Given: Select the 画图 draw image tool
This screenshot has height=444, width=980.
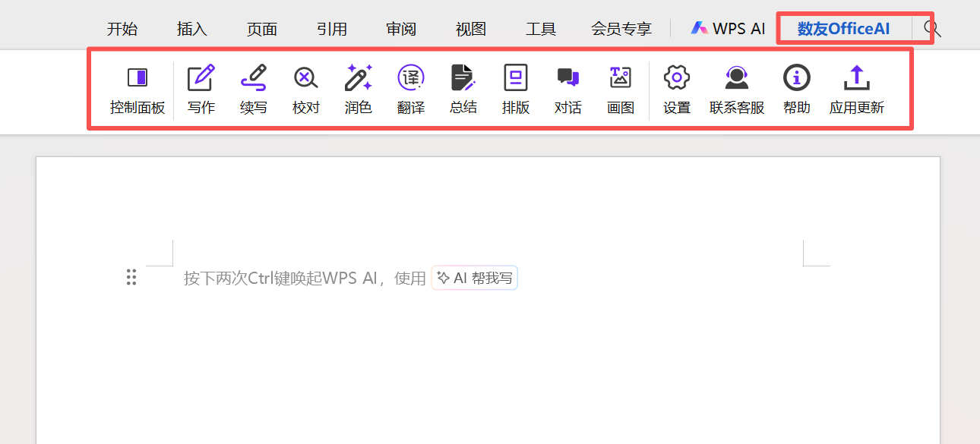Looking at the screenshot, I should [621, 90].
